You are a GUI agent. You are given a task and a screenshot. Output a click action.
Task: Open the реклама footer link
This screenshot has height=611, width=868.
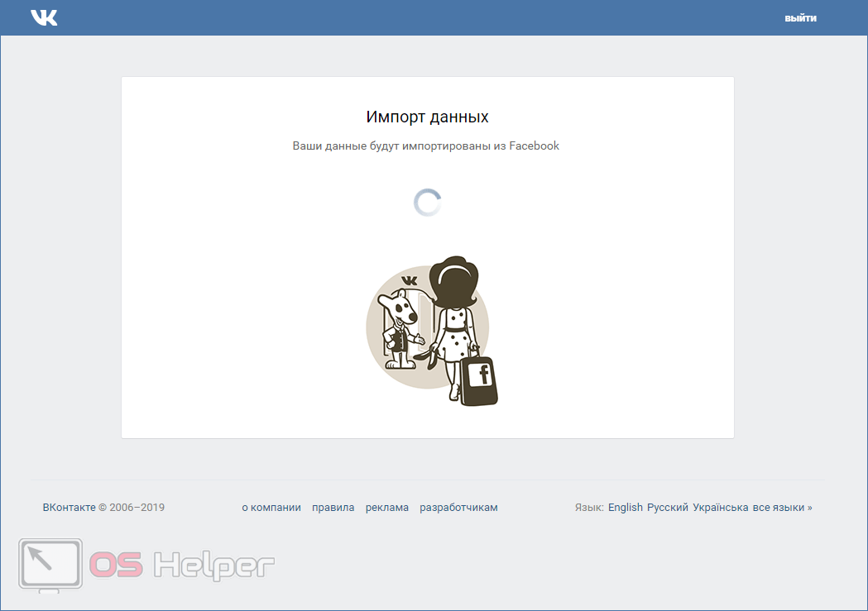click(387, 508)
